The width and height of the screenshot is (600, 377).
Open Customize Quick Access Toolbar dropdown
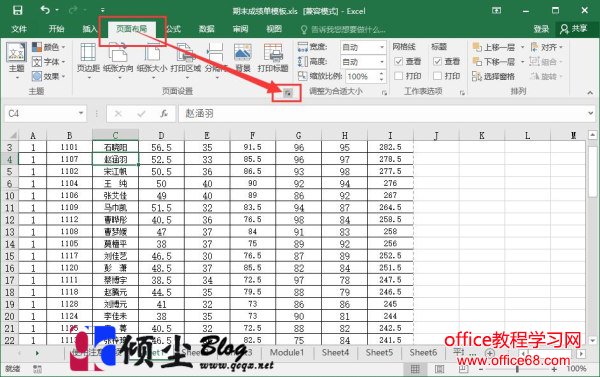tap(103, 10)
